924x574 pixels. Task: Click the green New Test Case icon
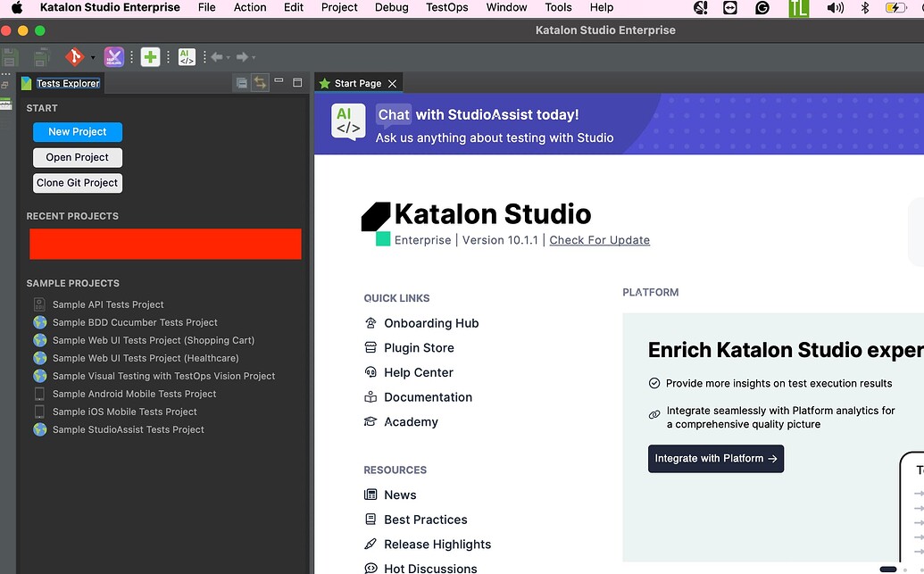tap(150, 56)
